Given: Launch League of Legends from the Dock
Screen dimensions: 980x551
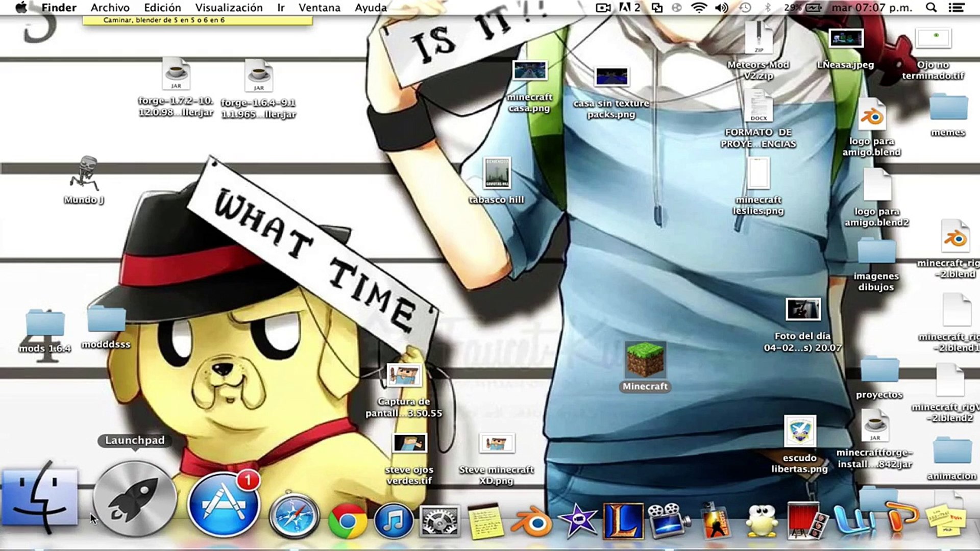Looking at the screenshot, I should (x=623, y=521).
